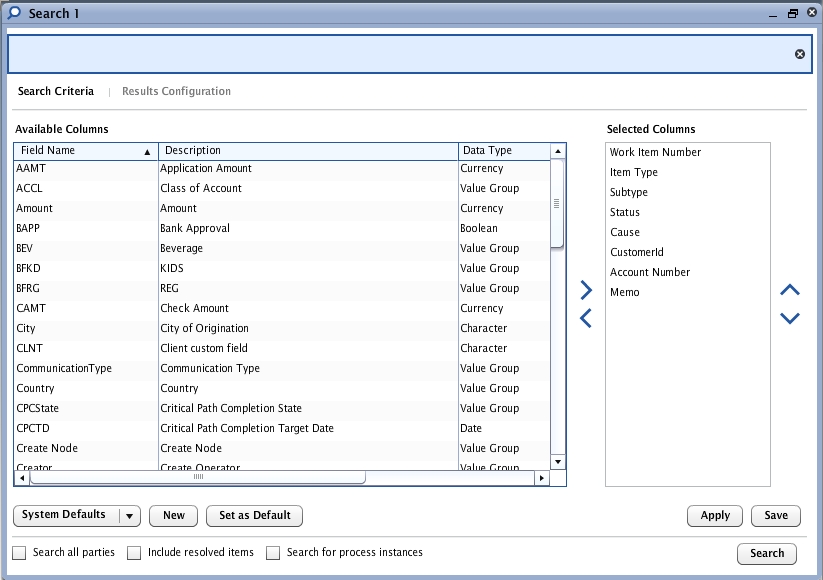Enable Search all parties checkbox
823x580 pixels.
20,553
